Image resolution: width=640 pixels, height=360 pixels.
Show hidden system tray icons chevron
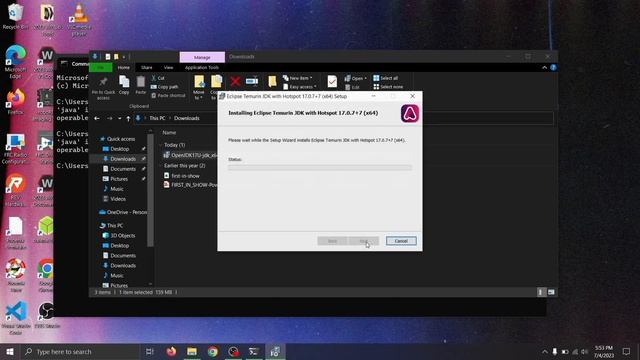tap(544, 351)
